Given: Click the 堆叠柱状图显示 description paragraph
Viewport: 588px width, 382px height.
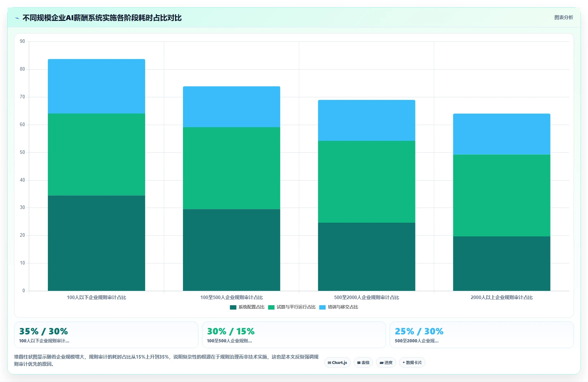Looking at the screenshot, I should click(x=166, y=360).
